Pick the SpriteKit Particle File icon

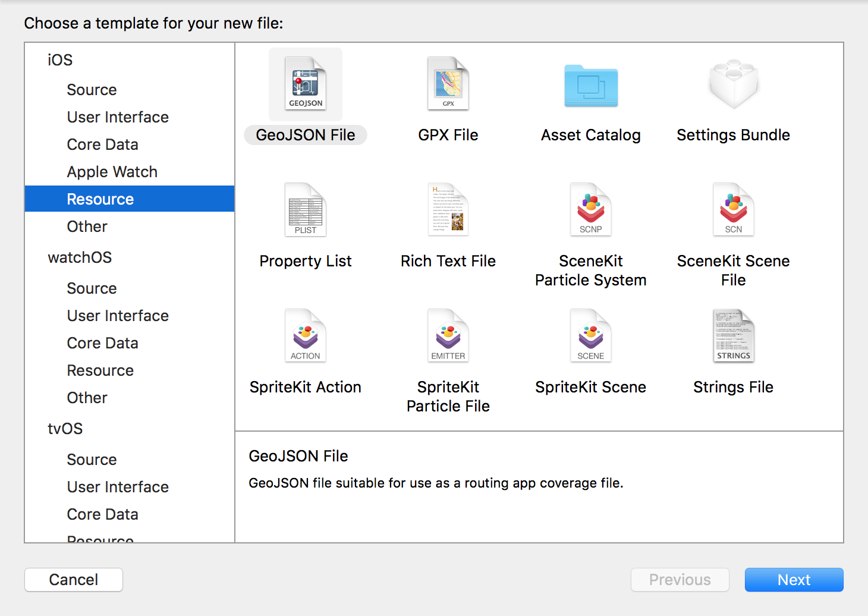pos(448,336)
